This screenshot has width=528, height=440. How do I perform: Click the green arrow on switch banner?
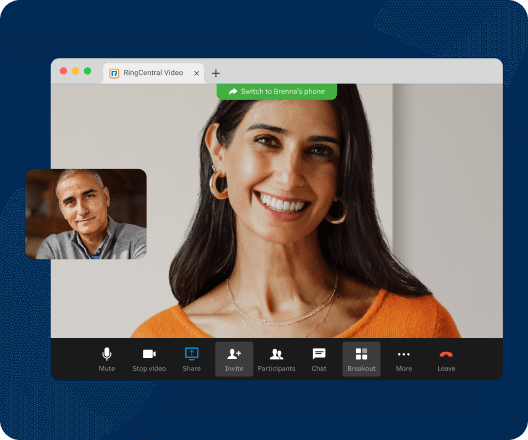pyautogui.click(x=233, y=92)
